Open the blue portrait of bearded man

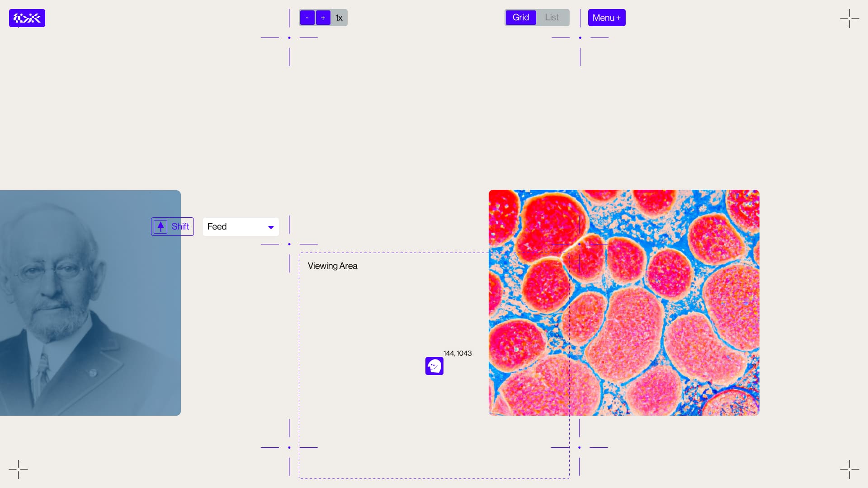point(90,303)
